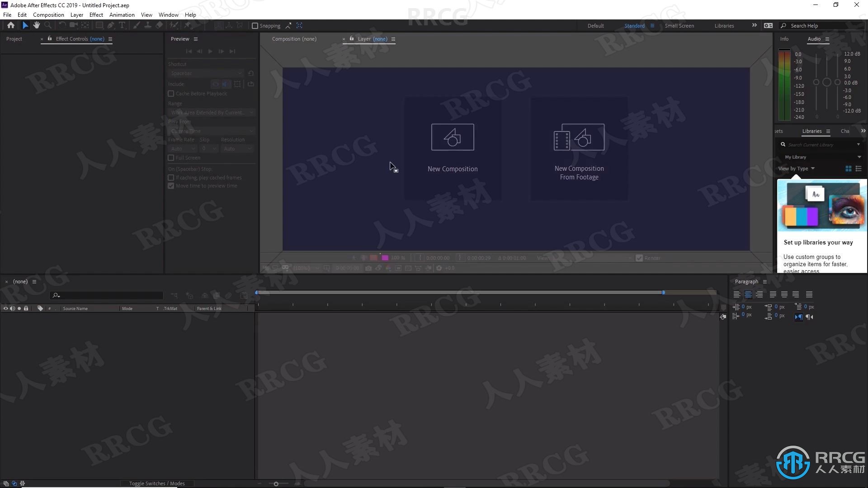Click the Home icon in the toolbar

click(x=11, y=26)
